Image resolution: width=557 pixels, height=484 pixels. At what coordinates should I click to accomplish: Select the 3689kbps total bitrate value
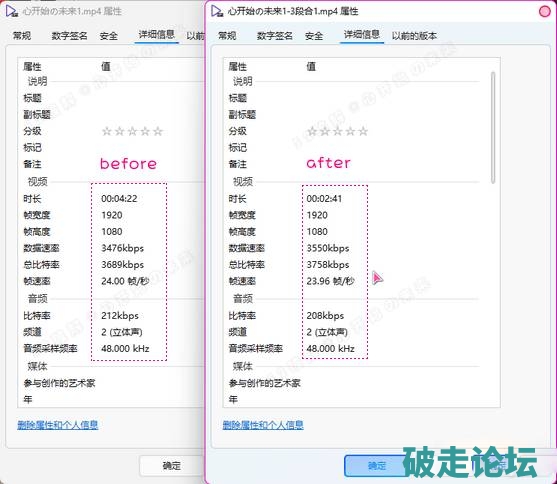pos(123,265)
